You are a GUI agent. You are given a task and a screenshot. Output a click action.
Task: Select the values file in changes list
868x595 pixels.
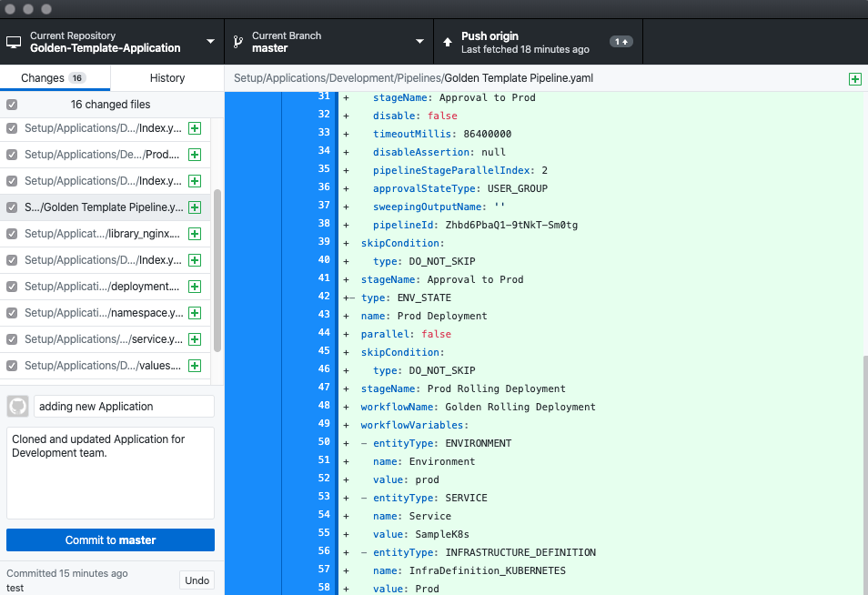[106, 366]
